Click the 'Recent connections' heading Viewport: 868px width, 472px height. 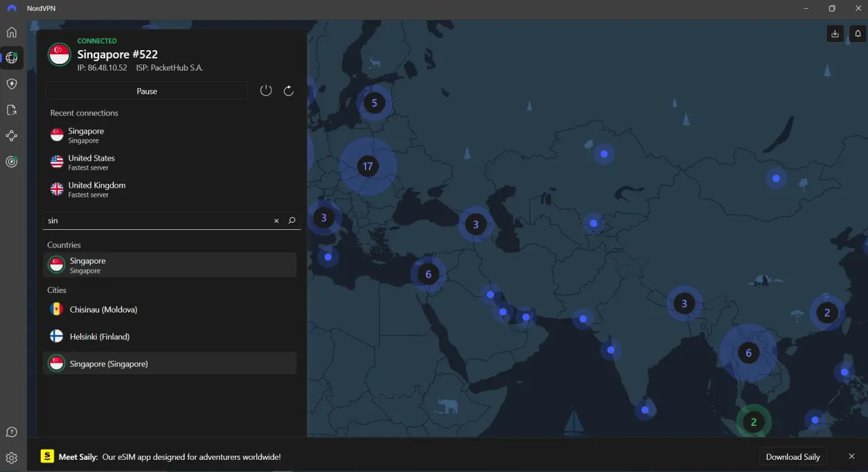[84, 113]
